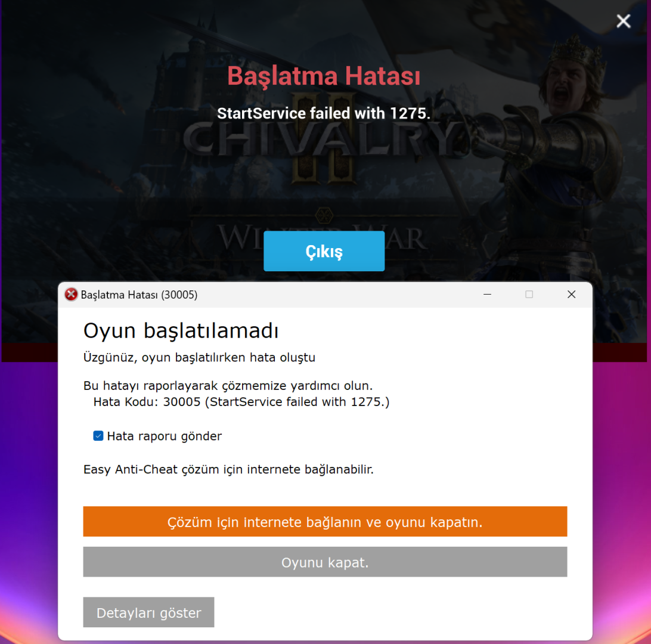Viewport: 651px width, 644px height.
Task: Maximize the Başlatma Hatası (30005) dialog
Action: click(x=529, y=295)
